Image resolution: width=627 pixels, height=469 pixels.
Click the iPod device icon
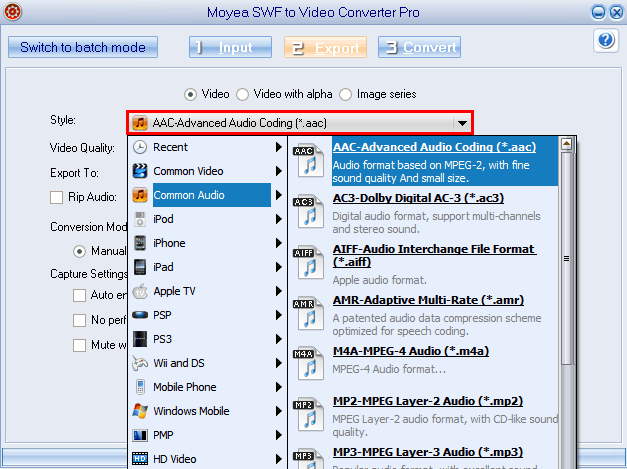tap(140, 219)
